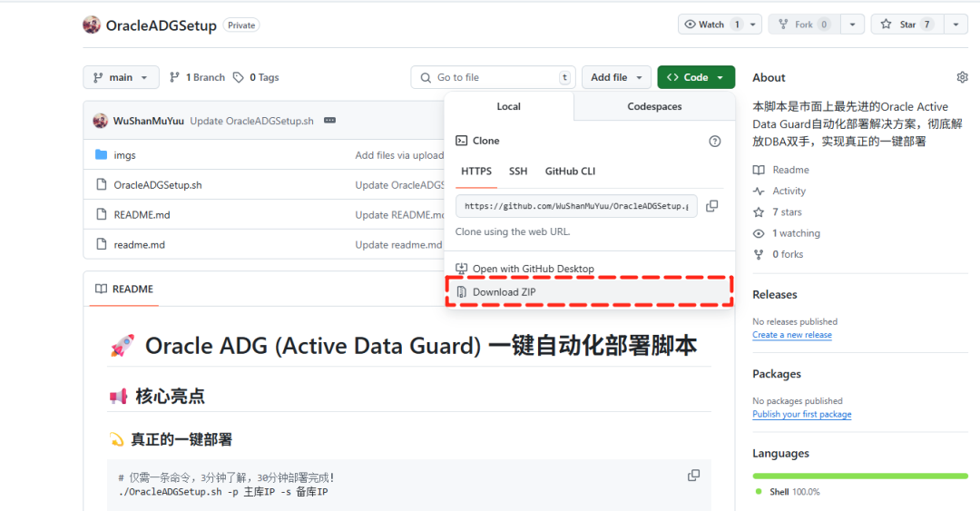Focus the Go to file search field
This screenshot has height=511, width=980.
point(493,77)
